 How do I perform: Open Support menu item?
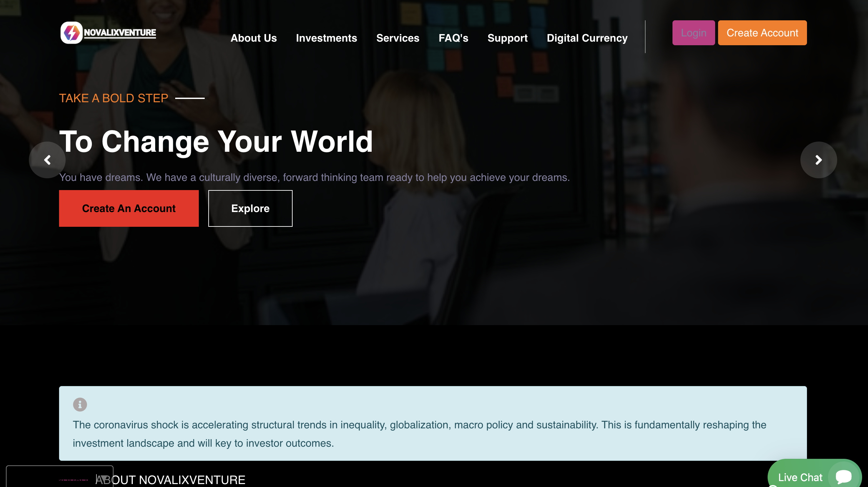coord(507,38)
